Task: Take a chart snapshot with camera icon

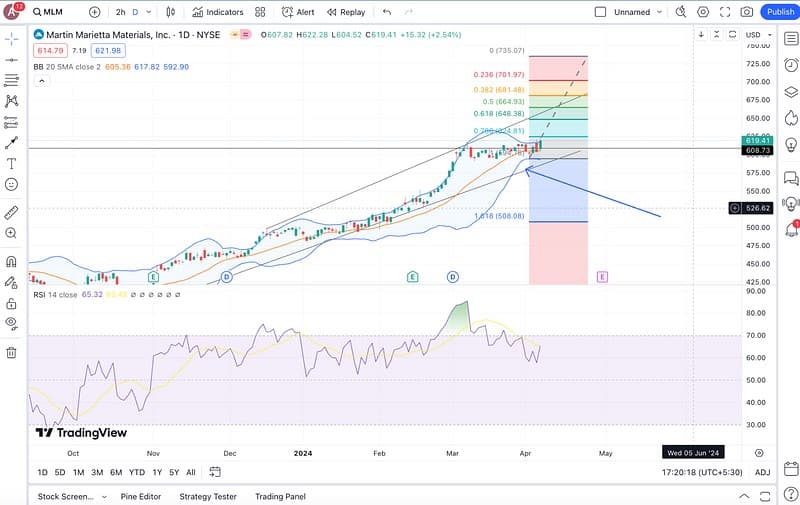Action: [x=746, y=12]
